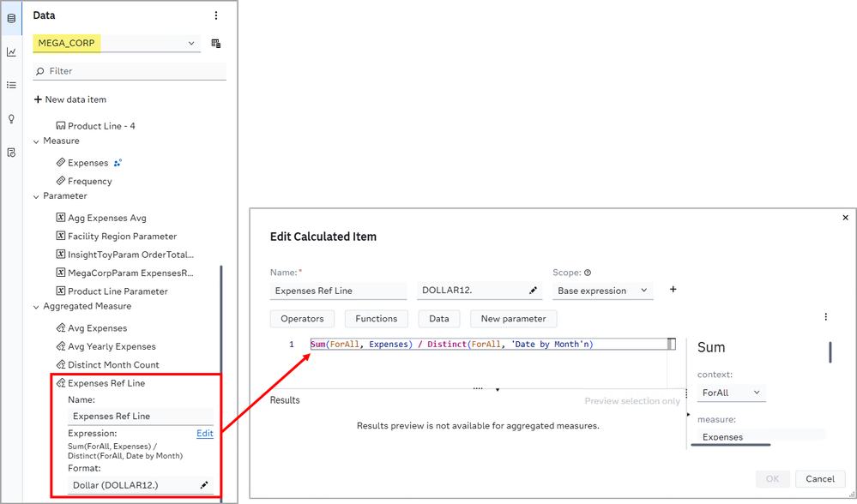857x504 pixels.
Task: Edit DOLLAR12. format pencil in dialog
Action: [533, 291]
